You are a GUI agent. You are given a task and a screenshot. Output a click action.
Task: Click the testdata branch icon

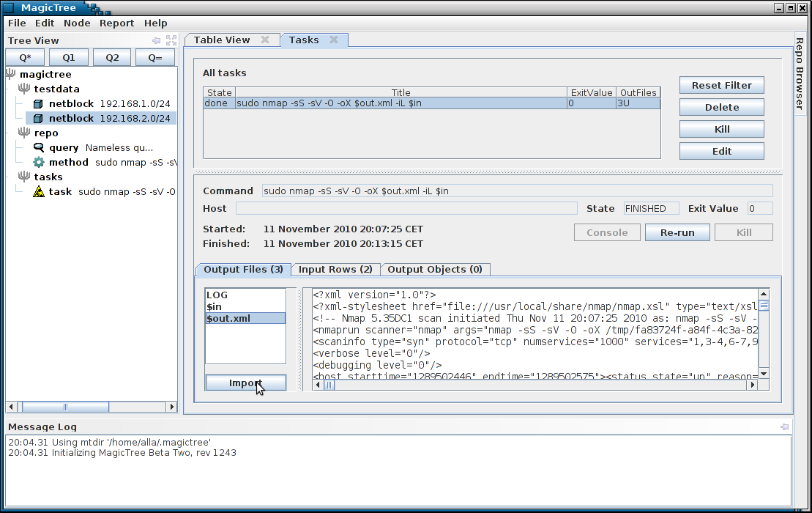[24, 89]
